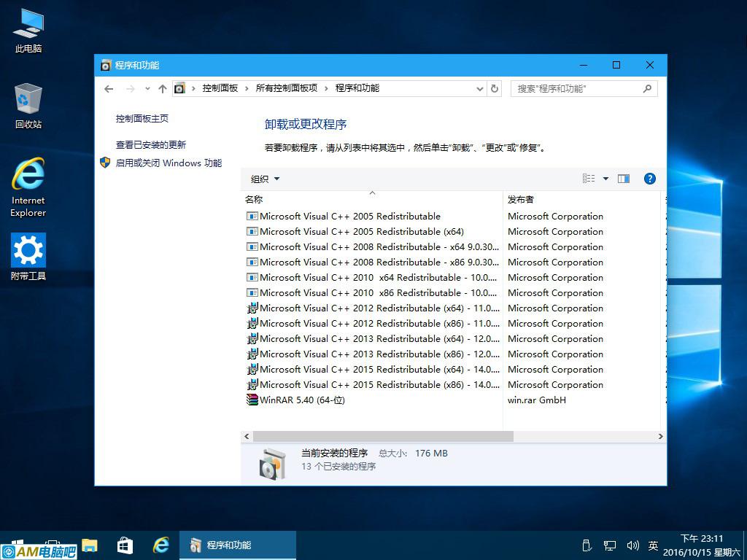Launch Internet Explorer from the desktop
Screen dimensions: 747x560
28,187
